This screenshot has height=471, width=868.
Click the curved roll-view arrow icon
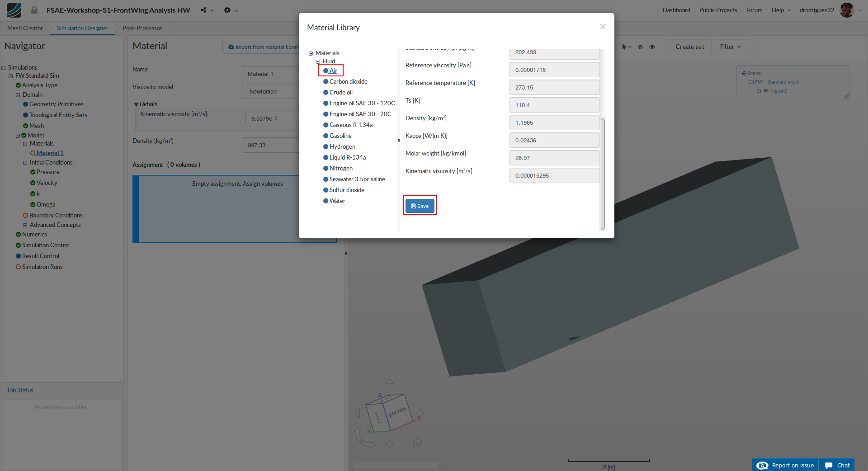pos(363,438)
